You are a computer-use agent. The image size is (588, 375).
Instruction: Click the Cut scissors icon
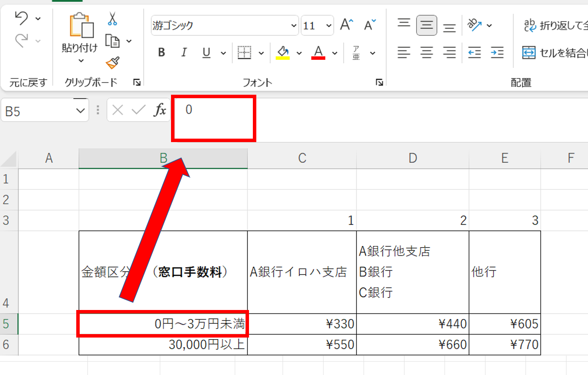point(112,19)
